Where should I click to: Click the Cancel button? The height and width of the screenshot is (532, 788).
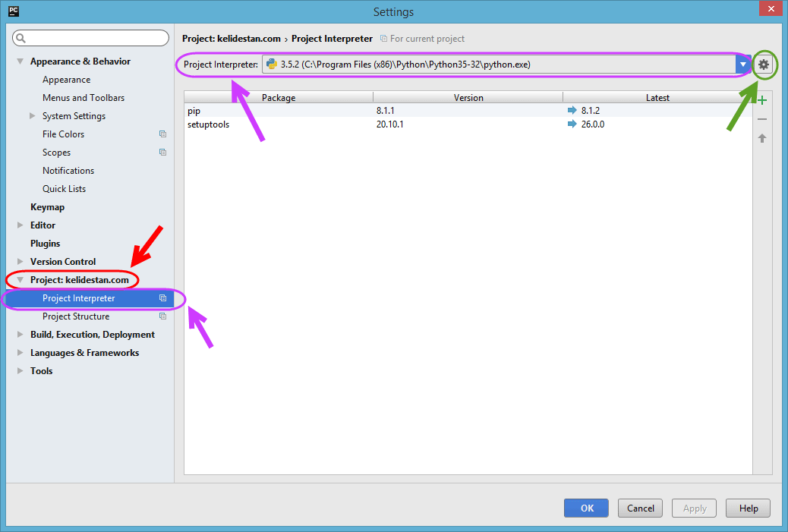(640, 508)
